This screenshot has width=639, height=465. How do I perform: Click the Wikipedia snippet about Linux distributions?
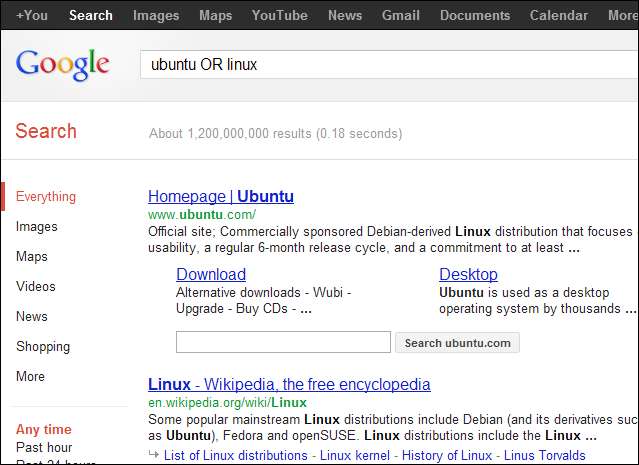[x=392, y=428]
